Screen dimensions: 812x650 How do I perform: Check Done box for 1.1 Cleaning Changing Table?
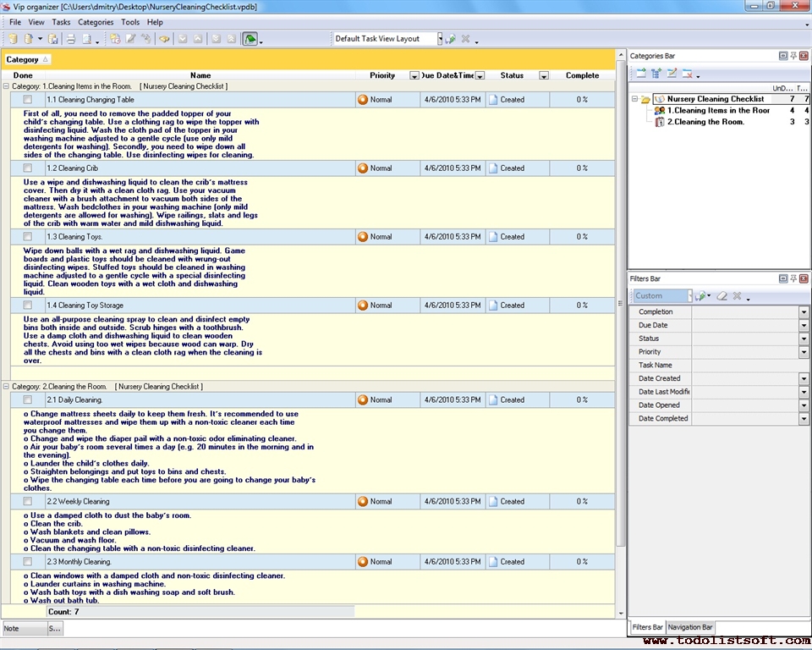(x=27, y=100)
